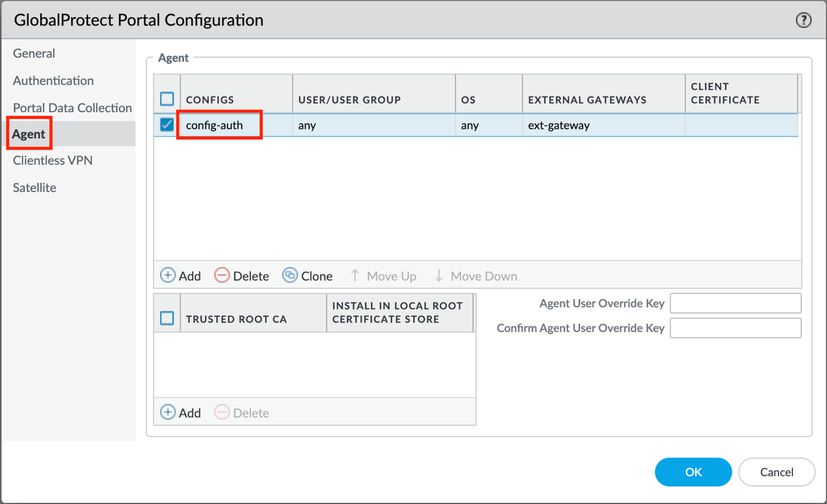Open the config-auth agent config
The width and height of the screenshot is (827, 504).
tap(214, 125)
